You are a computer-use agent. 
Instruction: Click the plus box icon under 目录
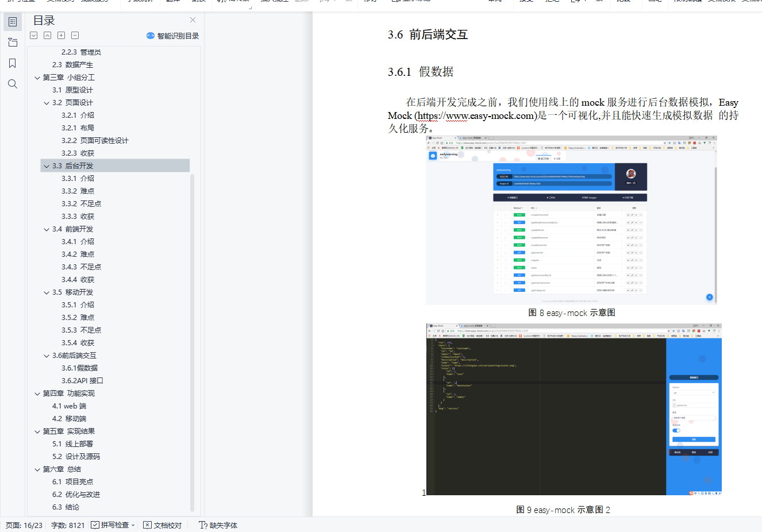(61, 36)
